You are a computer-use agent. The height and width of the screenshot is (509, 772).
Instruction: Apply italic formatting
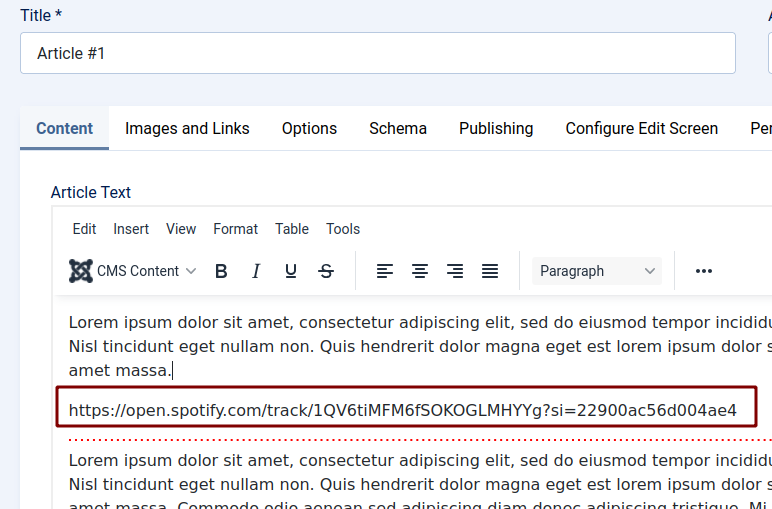coord(256,271)
